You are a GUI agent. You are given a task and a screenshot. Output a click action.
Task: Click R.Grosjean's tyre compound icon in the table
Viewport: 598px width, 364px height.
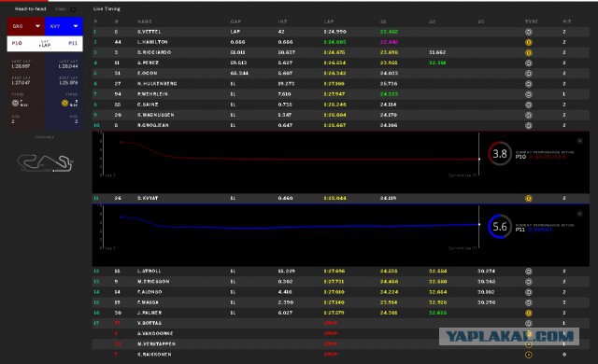coord(529,125)
